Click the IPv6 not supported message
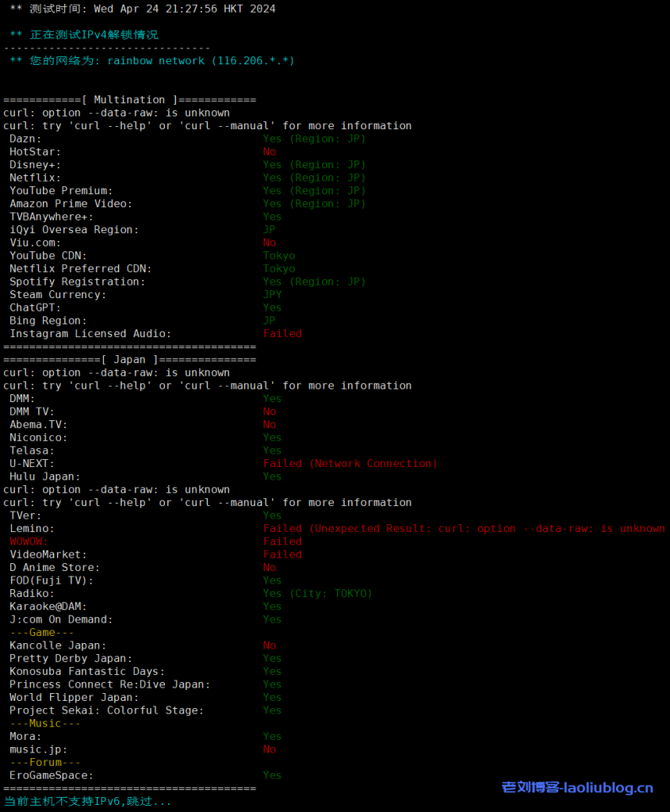Image resolution: width=670 pixels, height=812 pixels. pos(87,802)
